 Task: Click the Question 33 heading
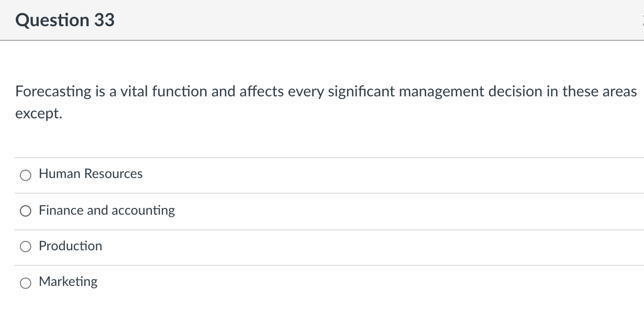click(x=65, y=20)
